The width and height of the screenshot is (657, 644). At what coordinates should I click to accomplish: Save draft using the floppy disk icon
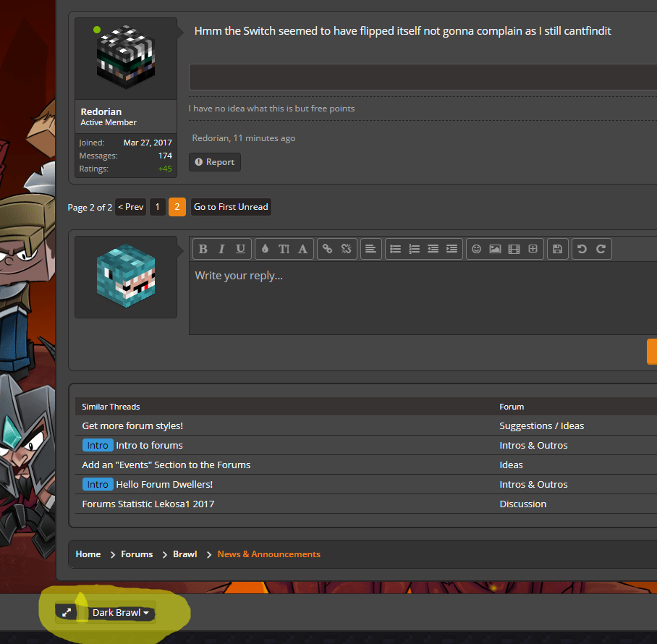(x=557, y=249)
